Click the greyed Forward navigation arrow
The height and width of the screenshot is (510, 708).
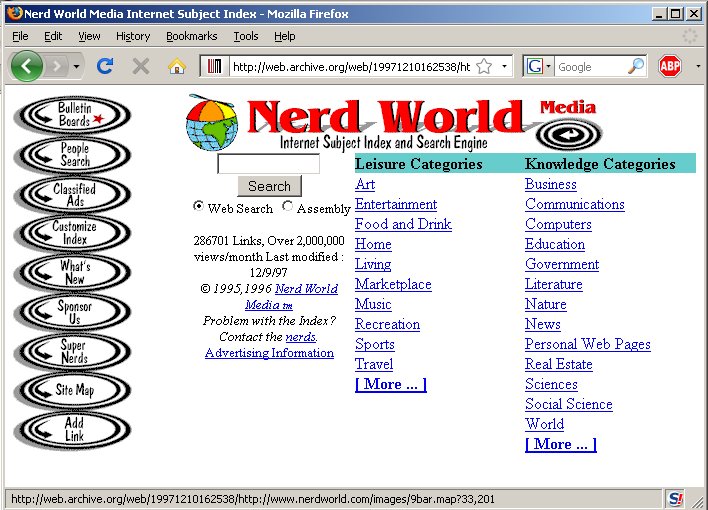57,67
